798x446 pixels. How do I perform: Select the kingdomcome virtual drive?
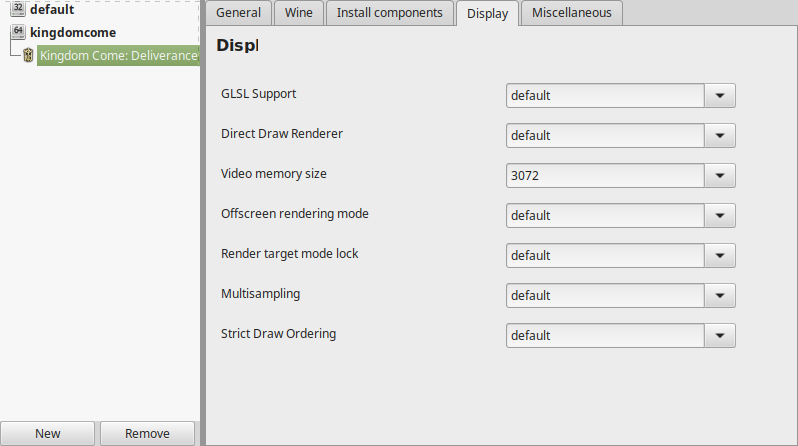pos(73,33)
